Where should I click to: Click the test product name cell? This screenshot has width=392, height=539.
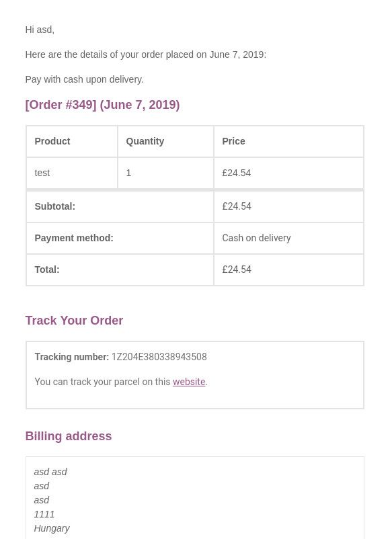(72, 173)
